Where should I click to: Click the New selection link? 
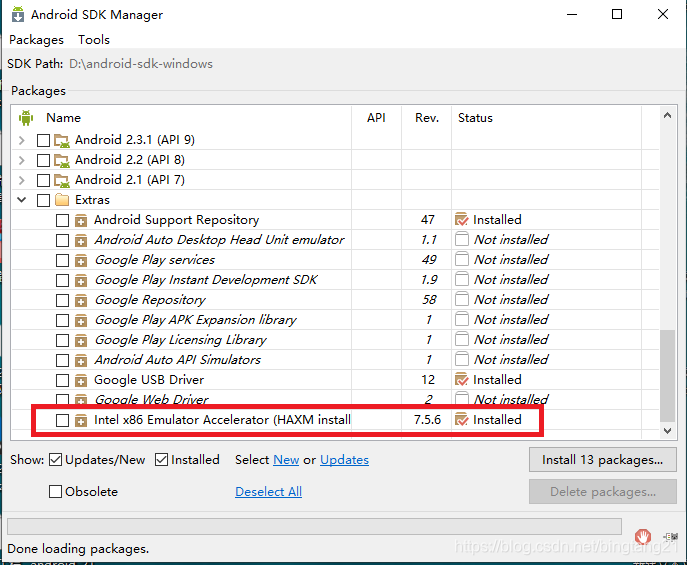(x=286, y=460)
